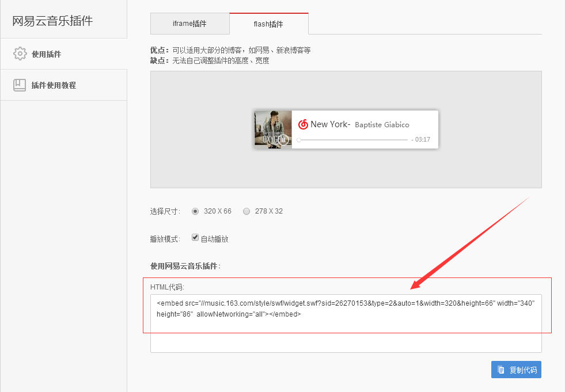Click the 使用网易云音乐插件: heading
This screenshot has width=565, height=392.
pos(185,266)
